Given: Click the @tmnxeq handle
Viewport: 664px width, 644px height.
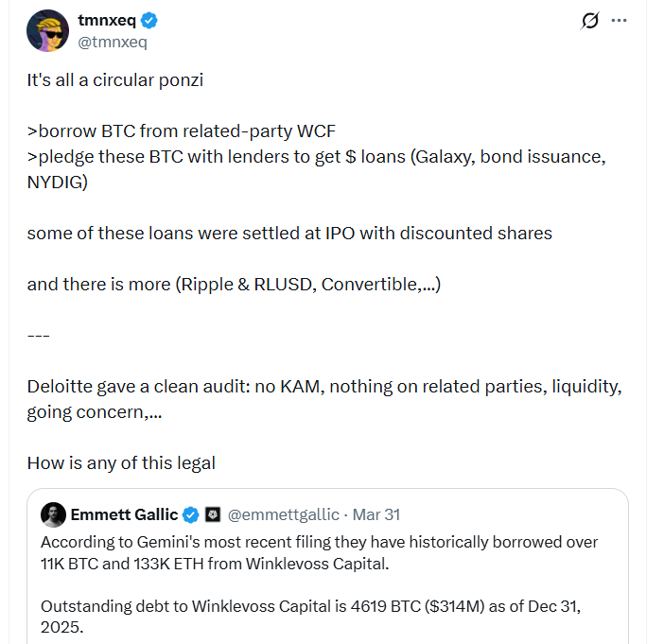Looking at the screenshot, I should (113, 42).
